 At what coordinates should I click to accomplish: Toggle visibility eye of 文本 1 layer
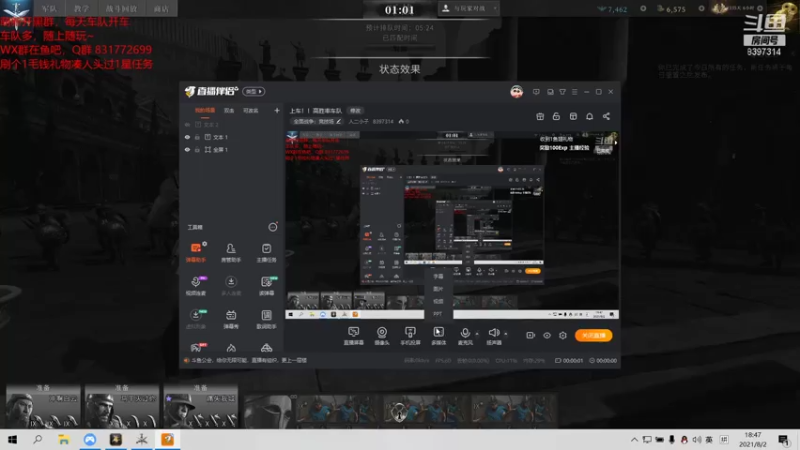pos(187,137)
